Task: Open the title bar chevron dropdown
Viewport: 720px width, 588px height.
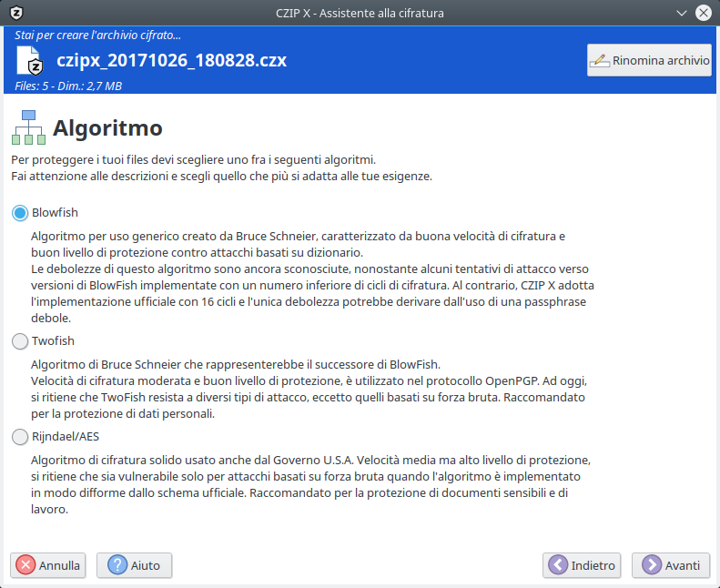Action: click(682, 13)
